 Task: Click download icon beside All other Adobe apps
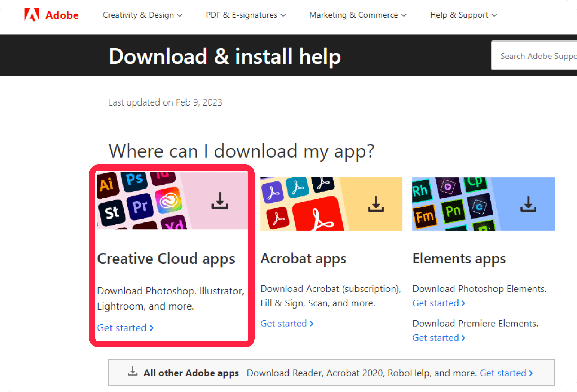pyautogui.click(x=133, y=371)
